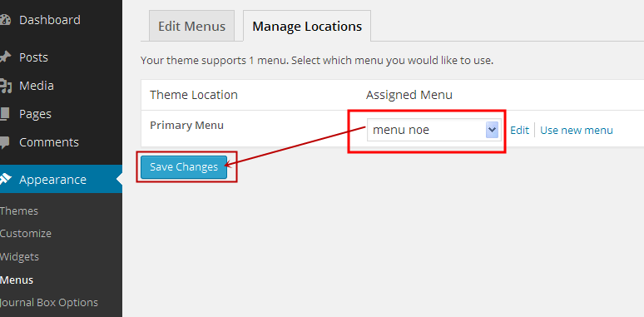Click the Appearance paintbrush icon
The width and height of the screenshot is (644, 317).
coord(5,179)
